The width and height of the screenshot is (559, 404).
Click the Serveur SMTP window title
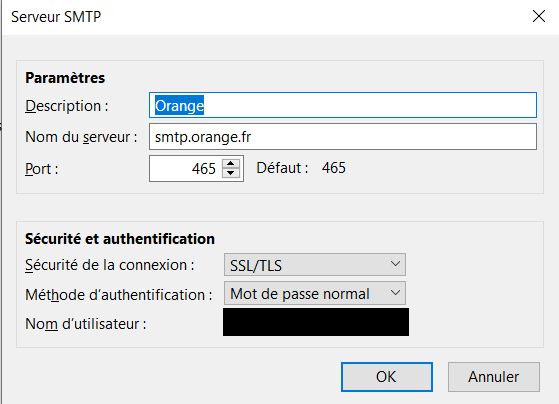click(56, 17)
